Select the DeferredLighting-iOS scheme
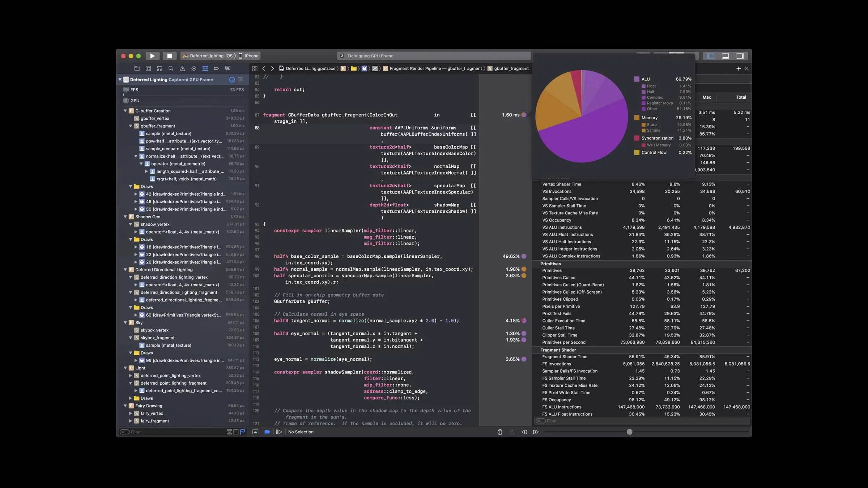The image size is (868, 488). (x=208, y=56)
